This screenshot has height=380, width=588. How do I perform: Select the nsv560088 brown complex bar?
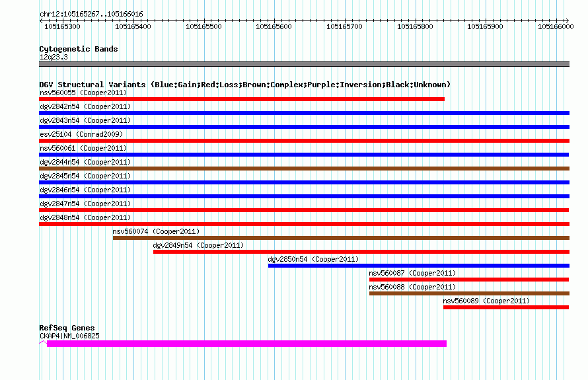470,293
